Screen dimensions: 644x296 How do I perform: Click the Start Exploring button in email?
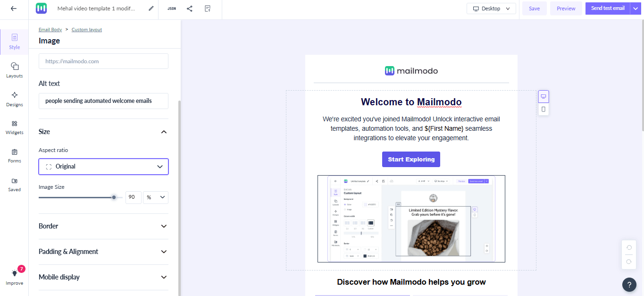click(x=411, y=160)
